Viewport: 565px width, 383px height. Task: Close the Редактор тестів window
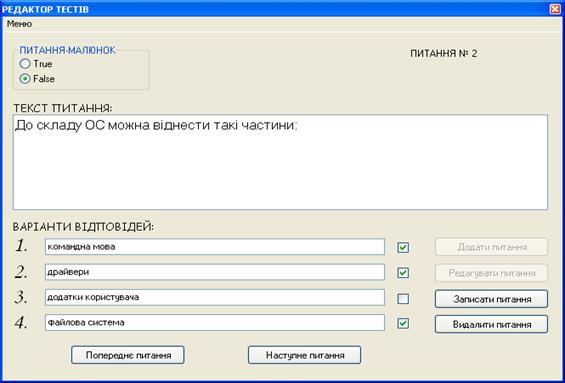[x=555, y=9]
